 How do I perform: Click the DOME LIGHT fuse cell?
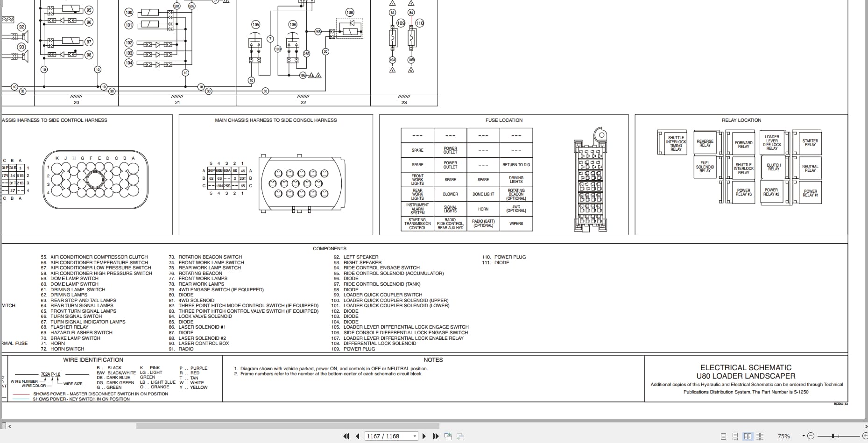[x=483, y=194]
